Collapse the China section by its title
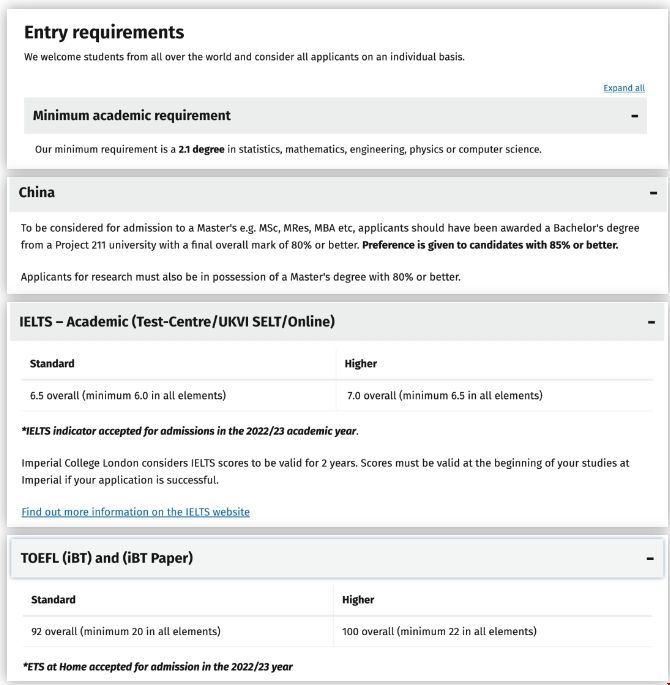The width and height of the screenshot is (670, 685). (x=37, y=192)
